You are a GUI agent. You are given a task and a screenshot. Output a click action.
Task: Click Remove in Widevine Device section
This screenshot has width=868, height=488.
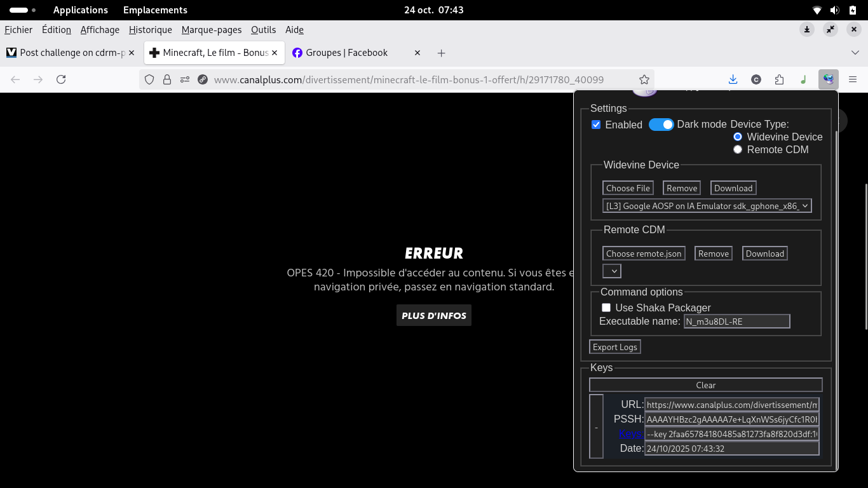point(682,188)
